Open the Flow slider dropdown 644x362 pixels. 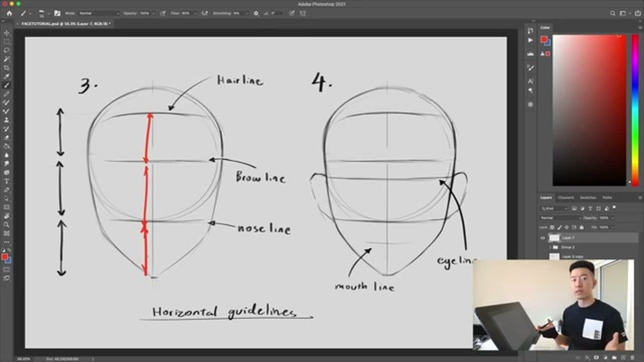tap(196, 13)
